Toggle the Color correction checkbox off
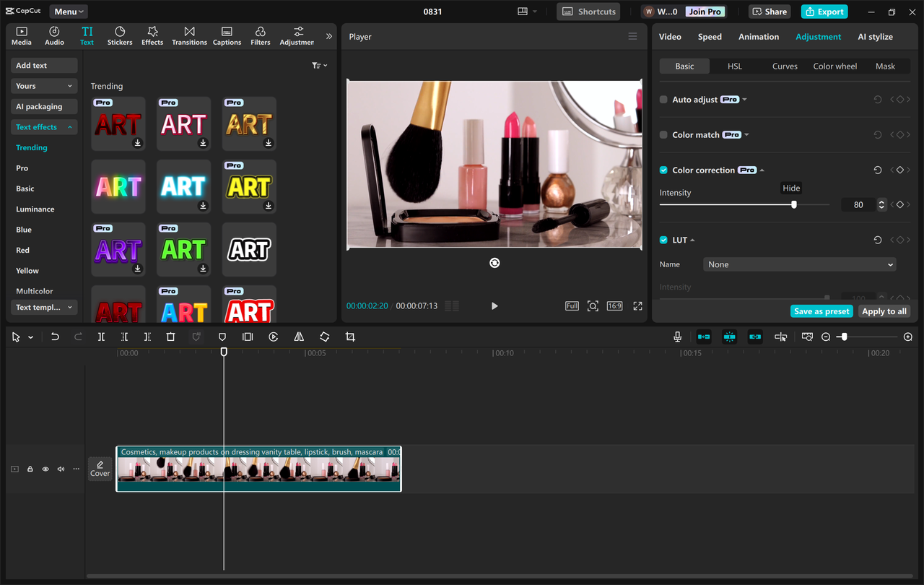 click(663, 170)
